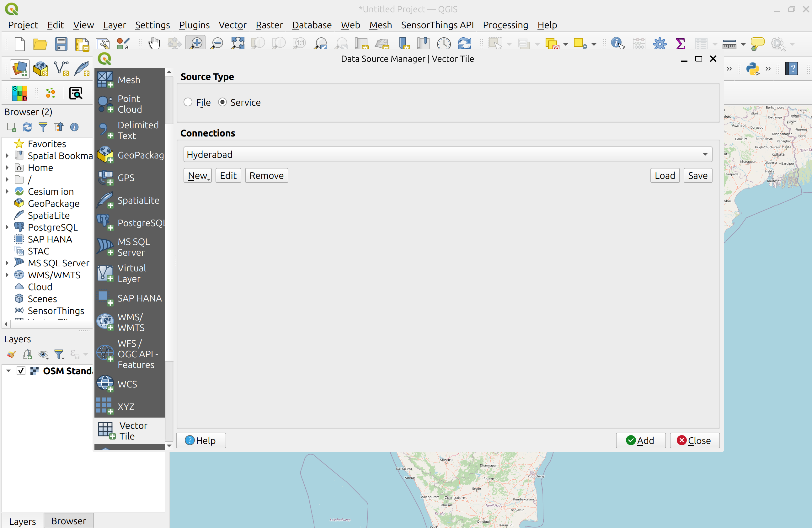Expand the PostgreSQL browser node

click(x=7, y=227)
